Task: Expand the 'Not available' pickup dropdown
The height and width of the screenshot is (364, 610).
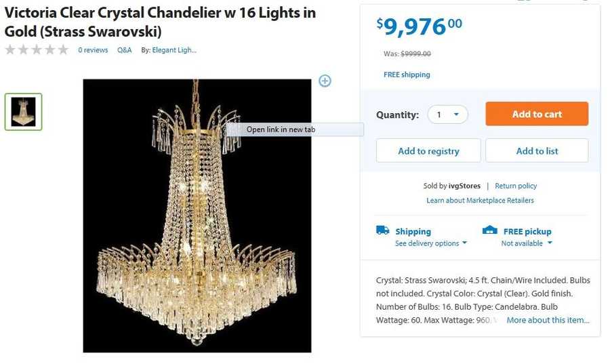Action: 527,243
